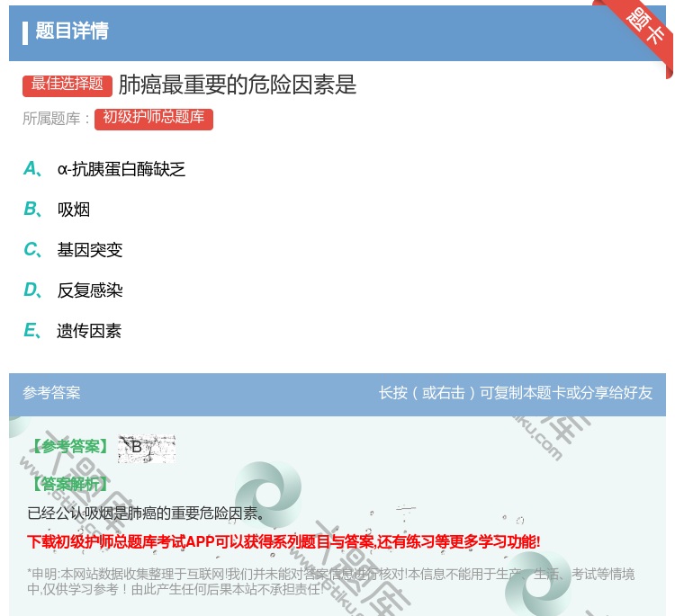The width and height of the screenshot is (675, 616).
Task: Click the 题目详情 header title
Action: pyautogui.click(x=72, y=31)
